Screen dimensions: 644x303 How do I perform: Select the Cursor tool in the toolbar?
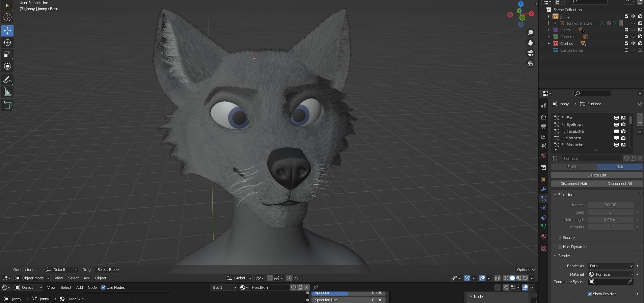click(7, 17)
